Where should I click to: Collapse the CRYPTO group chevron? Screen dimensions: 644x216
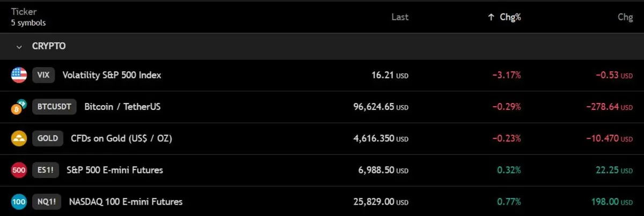point(19,47)
